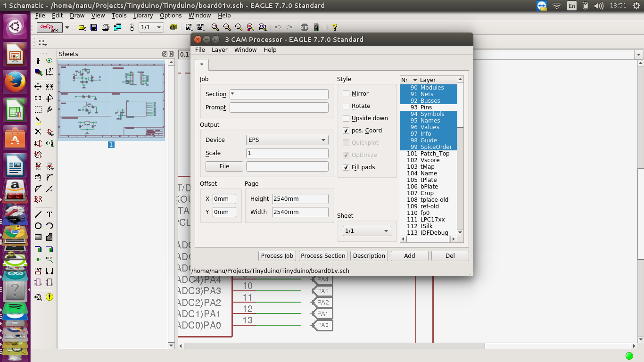This screenshot has width=644, height=362.
Task: Open the Library menu in the main menubar
Action: (143, 16)
